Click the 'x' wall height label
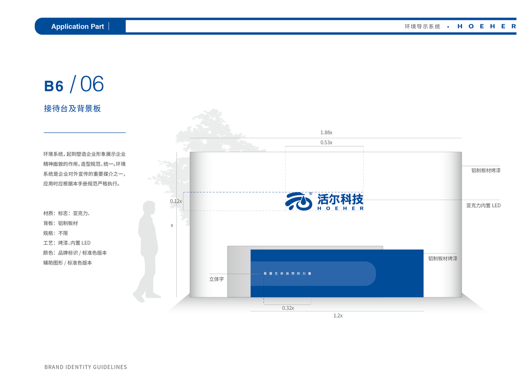The height and width of the screenshot is (392, 532). point(172,225)
